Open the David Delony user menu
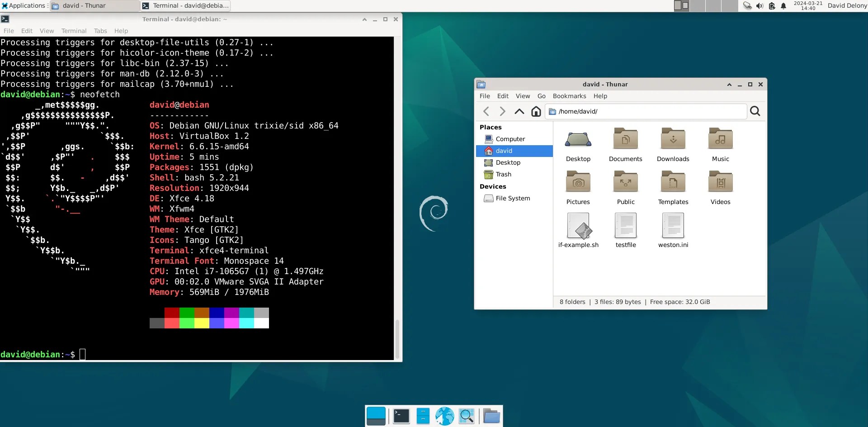 [x=847, y=5]
